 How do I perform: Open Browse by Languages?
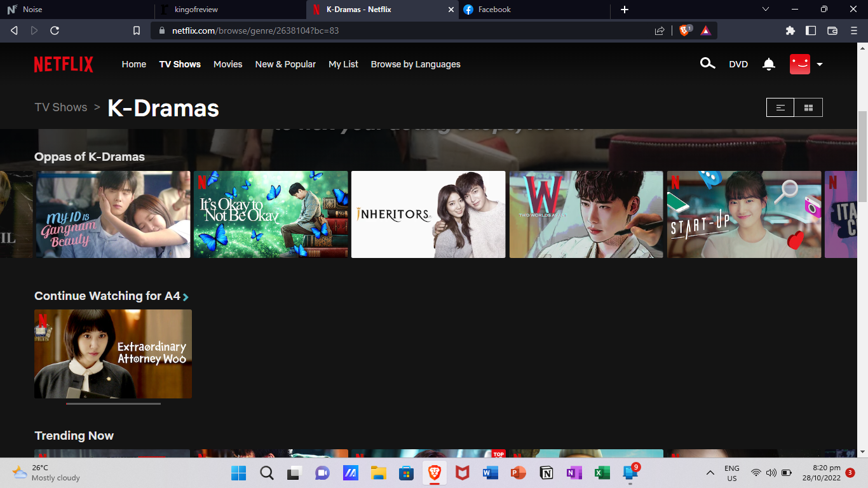click(x=416, y=64)
